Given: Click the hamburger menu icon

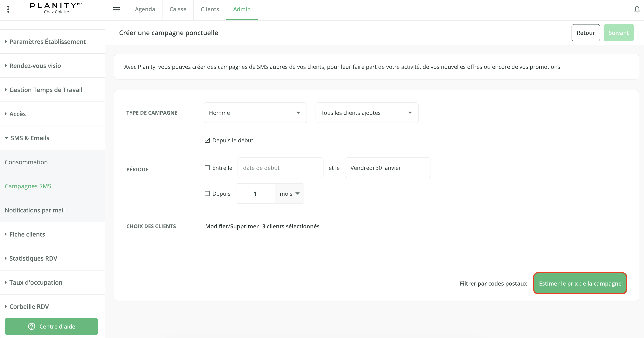Looking at the screenshot, I should click(x=117, y=9).
